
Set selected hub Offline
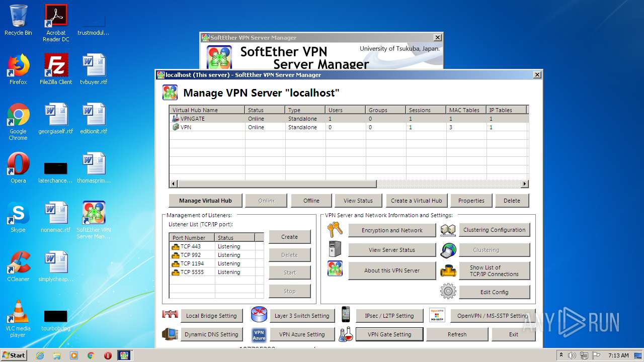[311, 201]
